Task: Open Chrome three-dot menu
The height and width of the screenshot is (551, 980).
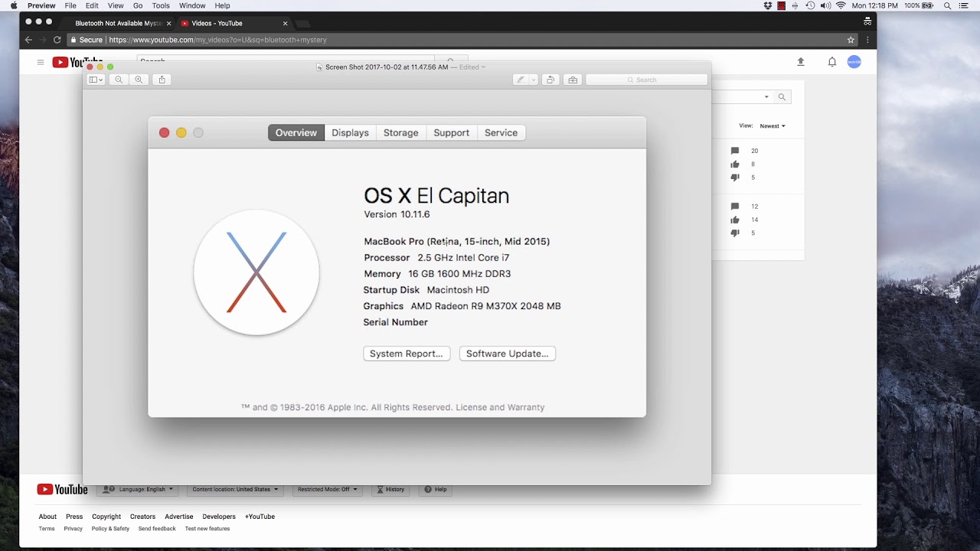Action: (867, 40)
